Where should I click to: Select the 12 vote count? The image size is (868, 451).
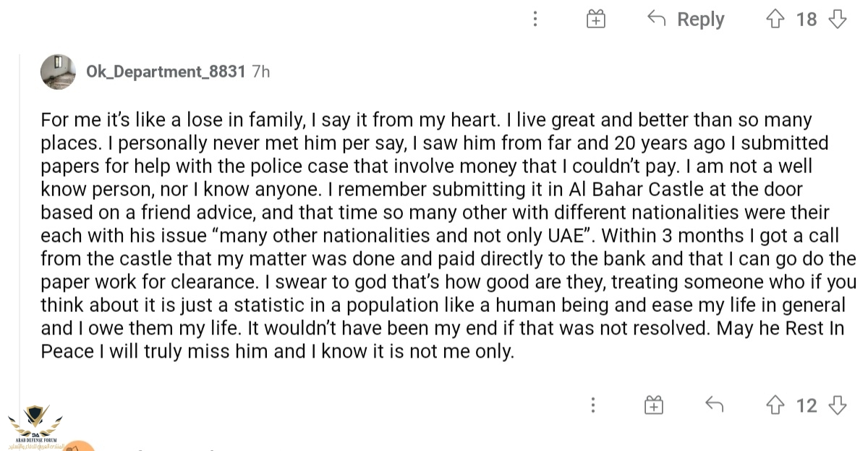[807, 405]
